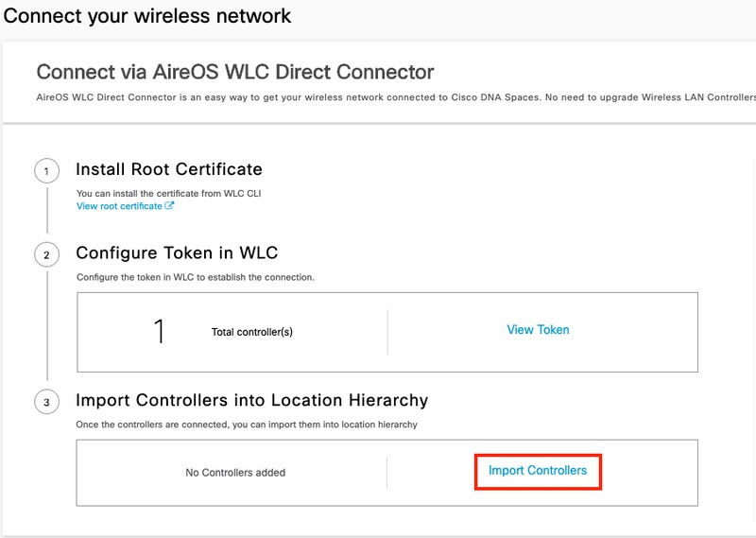
Task: Select step 2 circle icon
Action: coord(46,254)
